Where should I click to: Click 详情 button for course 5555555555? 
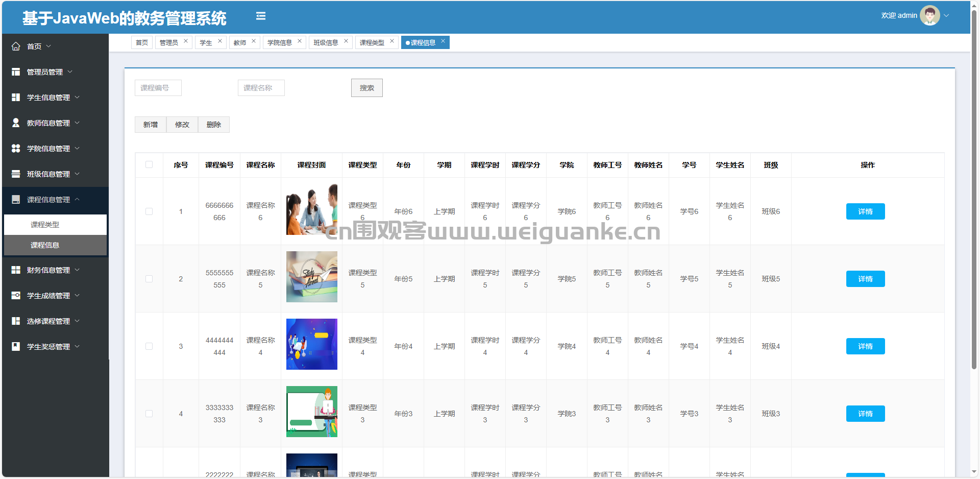865,279
